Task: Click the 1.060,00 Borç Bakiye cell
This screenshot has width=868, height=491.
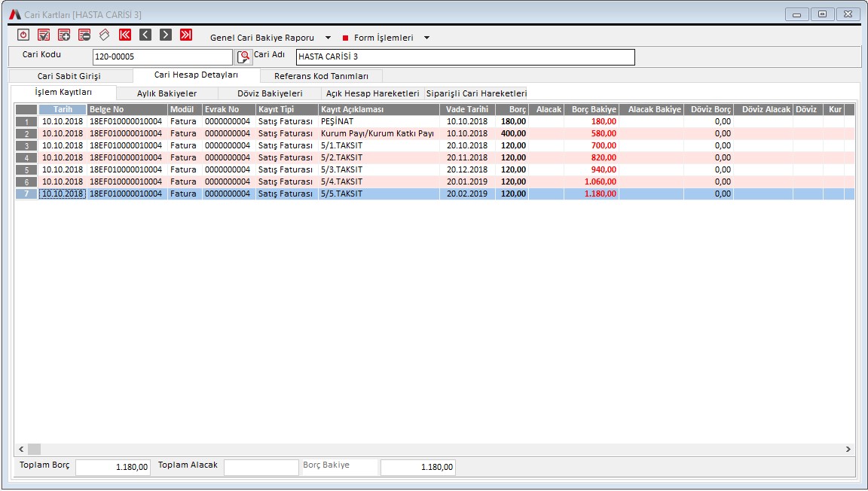Action: coord(591,181)
